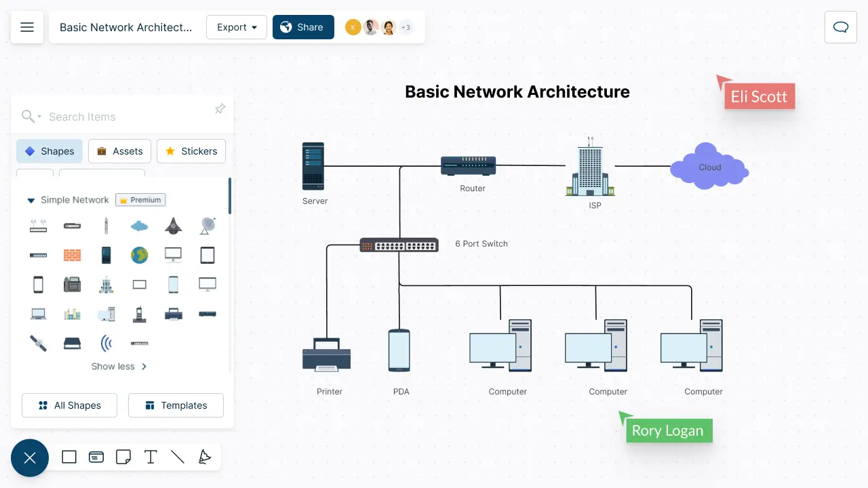This screenshot has width=868, height=488.
Task: Select the highlighter pen tool
Action: tap(205, 457)
